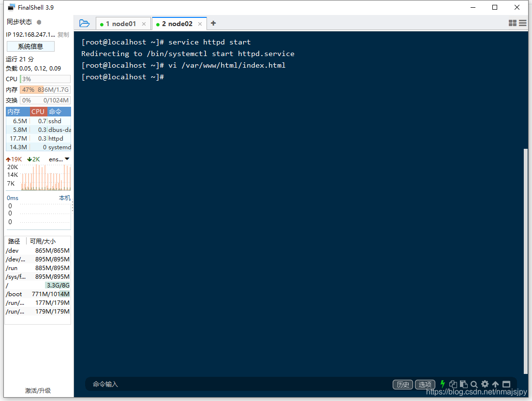Click the upload speed 19K indicator
The width and height of the screenshot is (532, 401).
[x=14, y=159]
